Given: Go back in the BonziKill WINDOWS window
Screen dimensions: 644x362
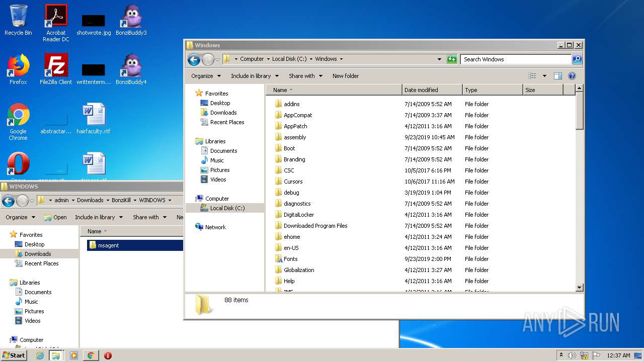Looking at the screenshot, I should coord(8,201).
